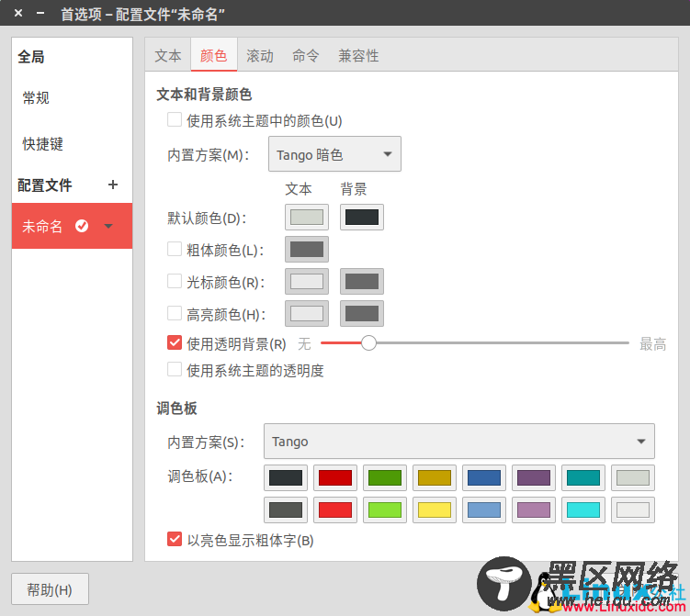Toggle 高亮颜色 checkbox
Viewport: 690px width, 616px height.
[175, 313]
